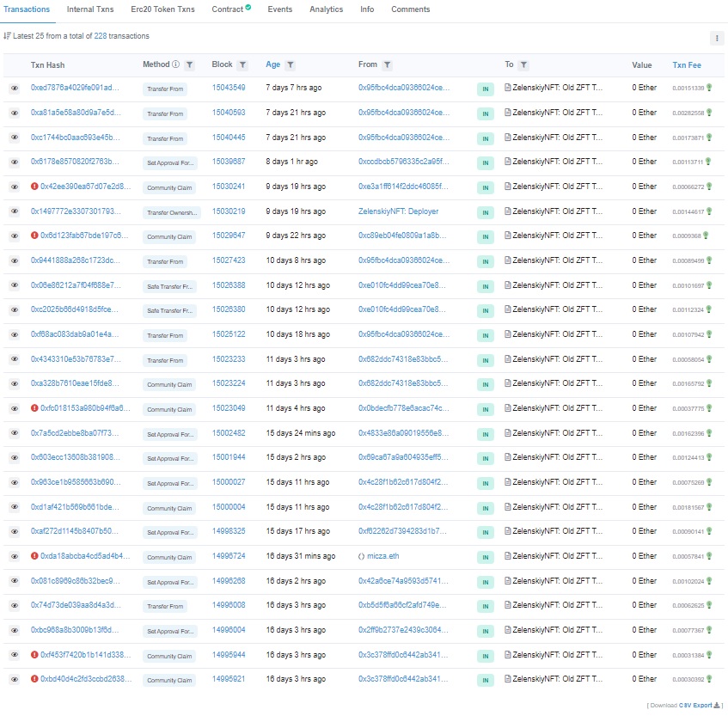Toggle details view for 0x1497772e3307301793 row
The image size is (728, 722).
[15, 211]
